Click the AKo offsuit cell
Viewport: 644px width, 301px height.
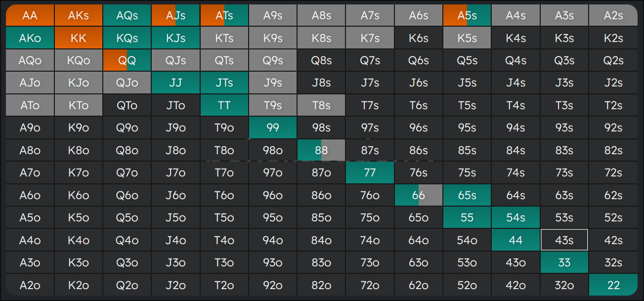pyautogui.click(x=30, y=38)
